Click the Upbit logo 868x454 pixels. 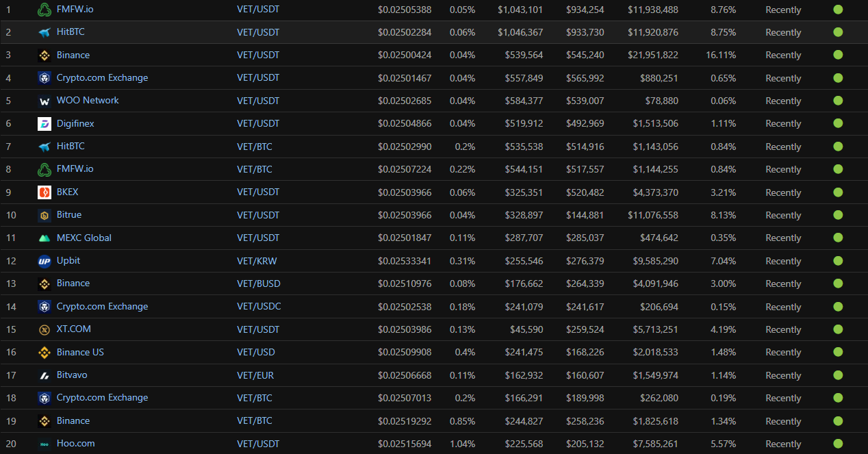[x=44, y=261]
